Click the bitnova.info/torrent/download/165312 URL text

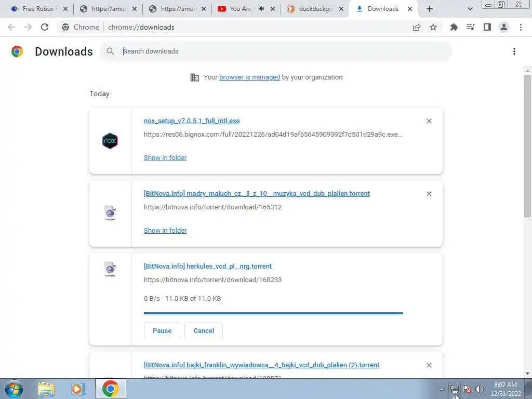coord(212,207)
